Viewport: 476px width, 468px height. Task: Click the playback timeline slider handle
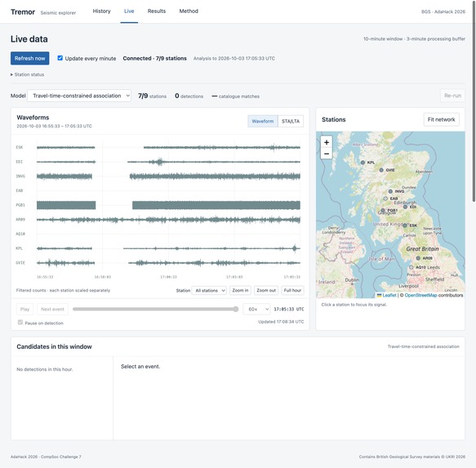click(x=236, y=310)
